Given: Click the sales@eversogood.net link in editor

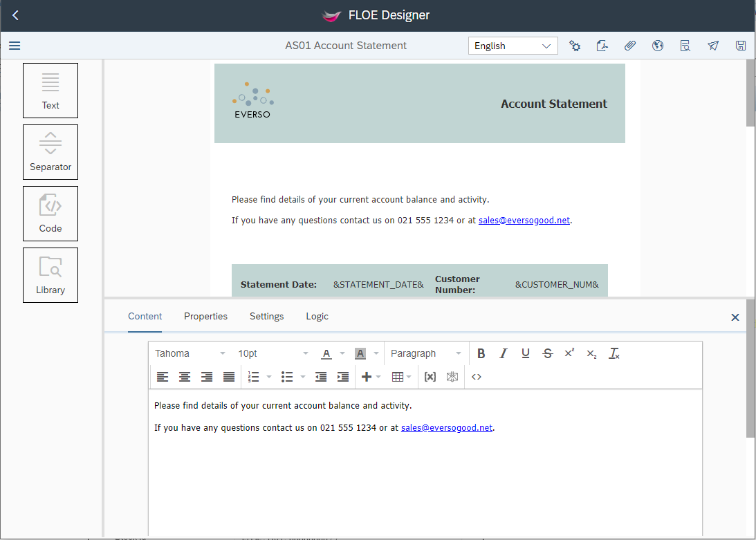Looking at the screenshot, I should [x=447, y=427].
